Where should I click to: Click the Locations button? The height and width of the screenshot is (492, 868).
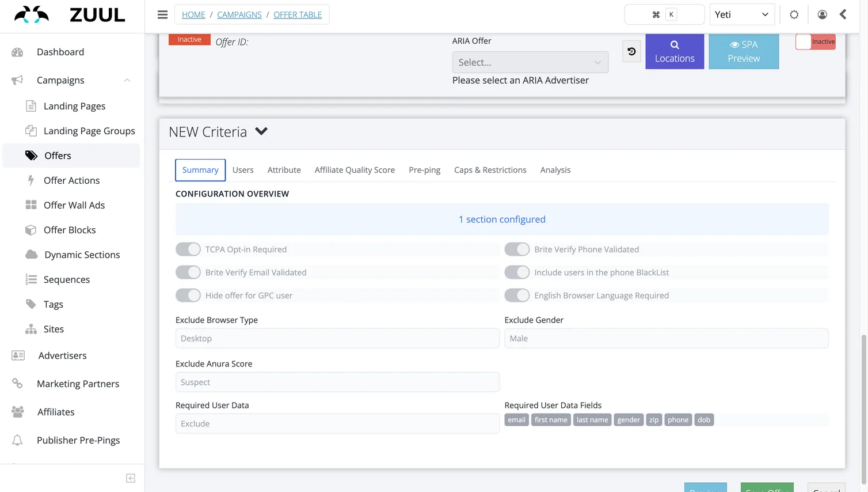point(675,51)
